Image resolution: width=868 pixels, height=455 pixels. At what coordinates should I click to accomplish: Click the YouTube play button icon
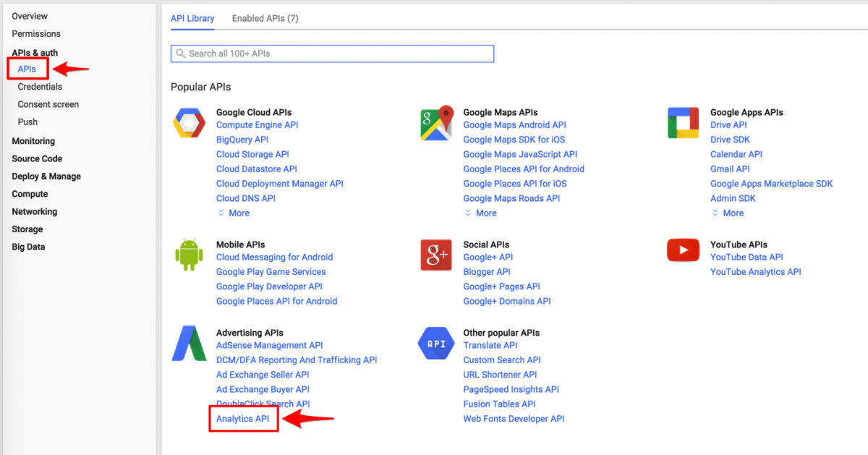point(682,250)
